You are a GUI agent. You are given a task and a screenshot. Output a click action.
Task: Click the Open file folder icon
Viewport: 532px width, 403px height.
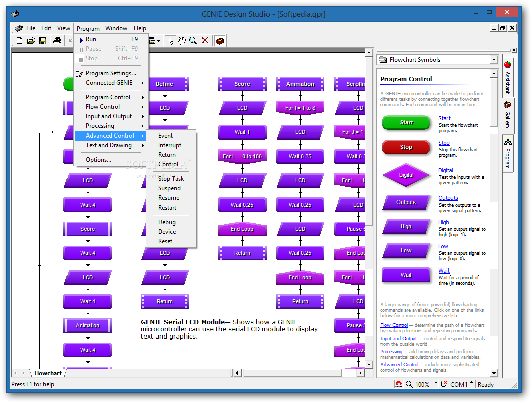click(x=31, y=41)
